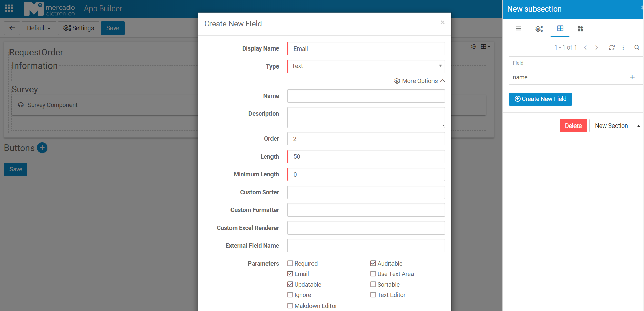
Task: Open the apps grid menu icon
Action: click(x=9, y=8)
